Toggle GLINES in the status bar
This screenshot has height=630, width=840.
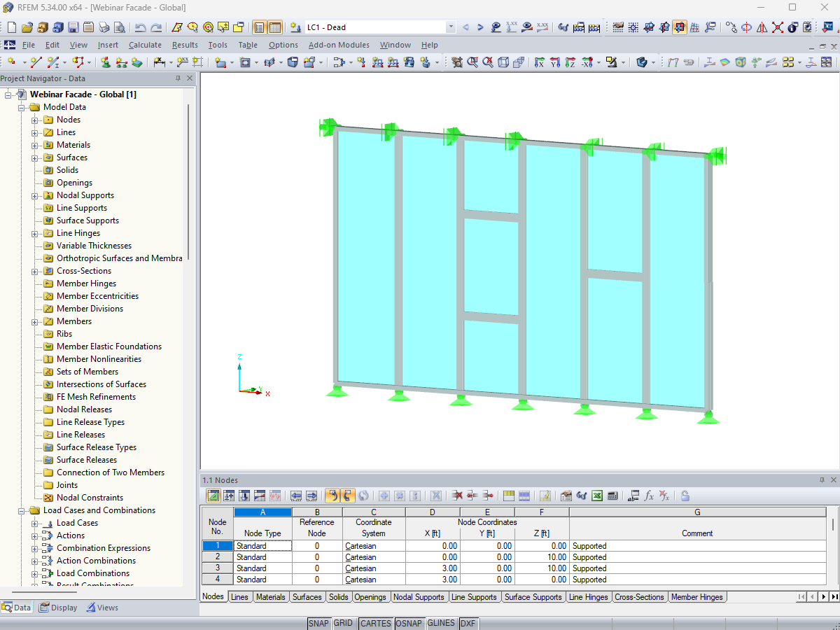(x=441, y=623)
